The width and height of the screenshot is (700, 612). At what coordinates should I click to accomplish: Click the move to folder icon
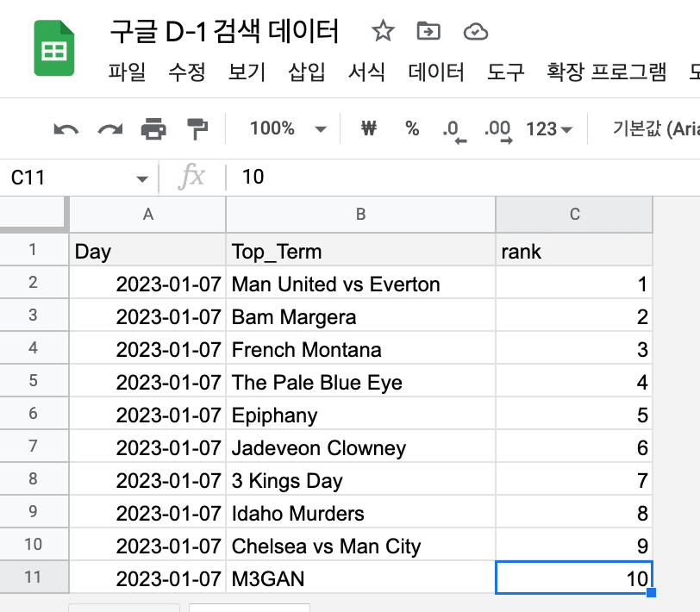pyautogui.click(x=428, y=31)
